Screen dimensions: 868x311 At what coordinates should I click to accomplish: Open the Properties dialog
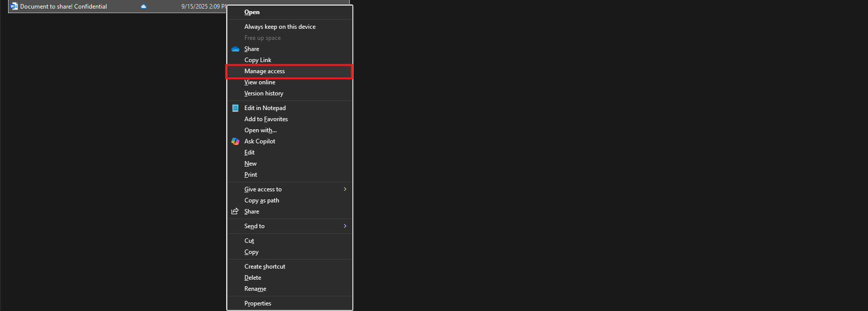click(x=258, y=303)
